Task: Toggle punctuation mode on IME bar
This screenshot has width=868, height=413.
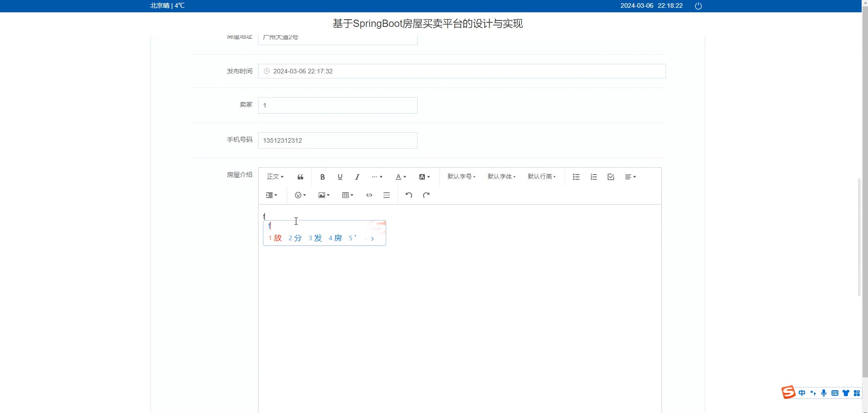Action: click(813, 393)
